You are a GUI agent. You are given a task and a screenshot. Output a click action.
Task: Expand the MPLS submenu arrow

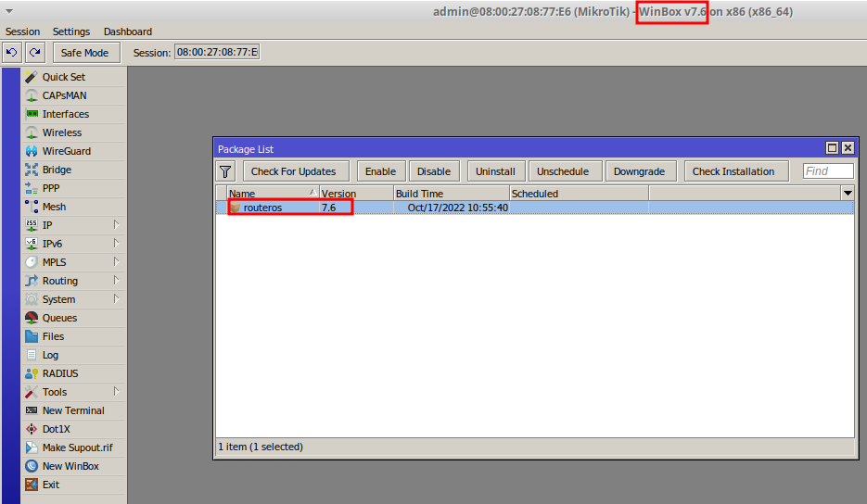click(x=116, y=261)
